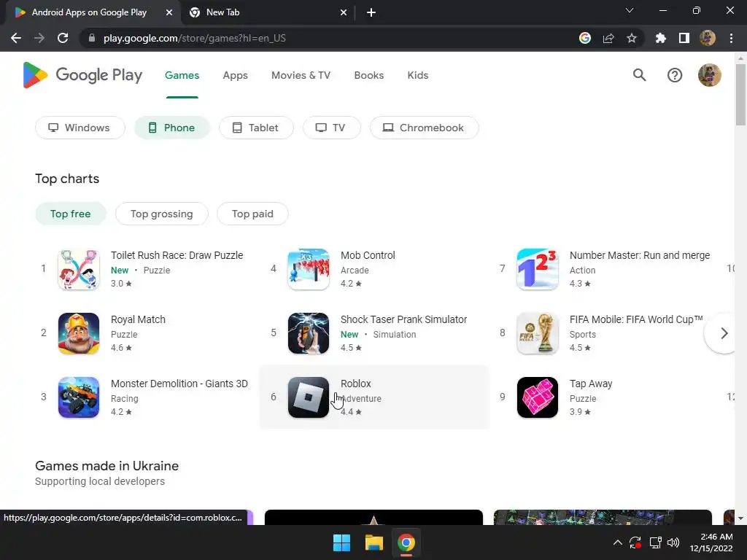Open the Windows Start button
The height and width of the screenshot is (560, 747).
click(341, 542)
